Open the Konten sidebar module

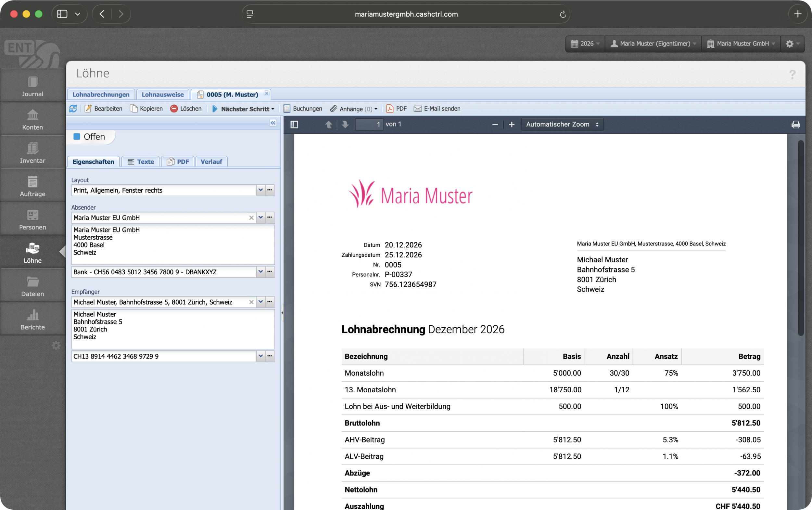coord(33,119)
